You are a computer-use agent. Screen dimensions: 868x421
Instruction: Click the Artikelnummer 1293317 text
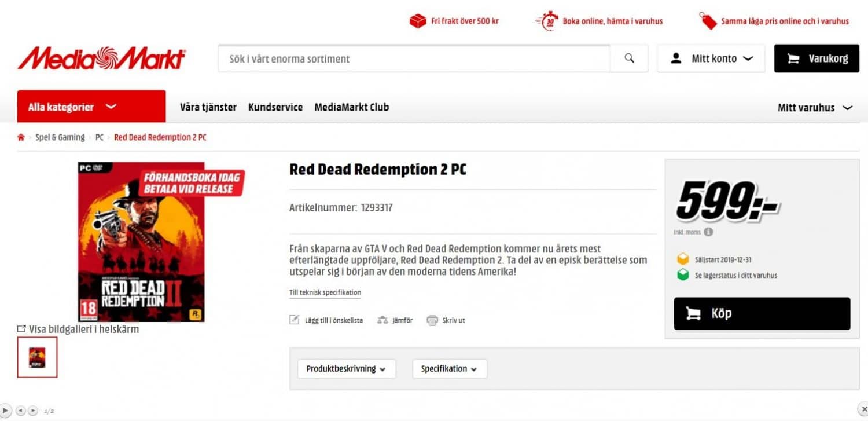pyautogui.click(x=341, y=207)
